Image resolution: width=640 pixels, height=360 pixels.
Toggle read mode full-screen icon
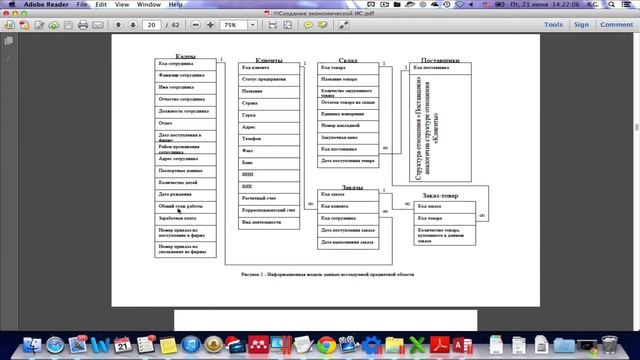pyautogui.click(x=343, y=25)
